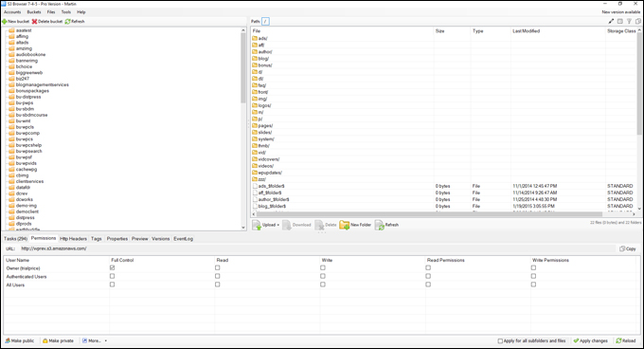Image resolution: width=644 pixels, height=349 pixels.
Task: Switch to the Http Headers tab
Action: 74,238
